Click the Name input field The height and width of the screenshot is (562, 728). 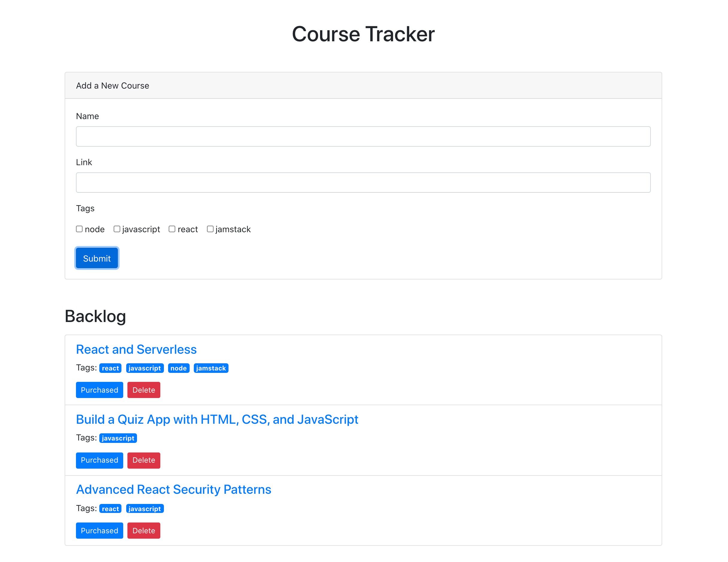(363, 136)
